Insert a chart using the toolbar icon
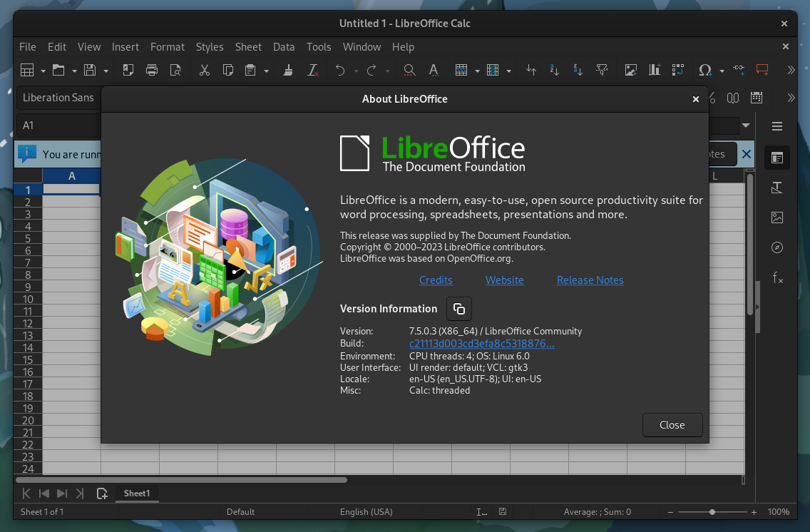The height and width of the screenshot is (532, 810). click(x=654, y=70)
